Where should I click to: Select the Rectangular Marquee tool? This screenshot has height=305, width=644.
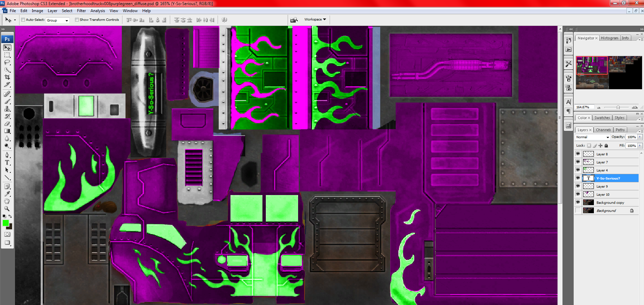click(x=7, y=55)
